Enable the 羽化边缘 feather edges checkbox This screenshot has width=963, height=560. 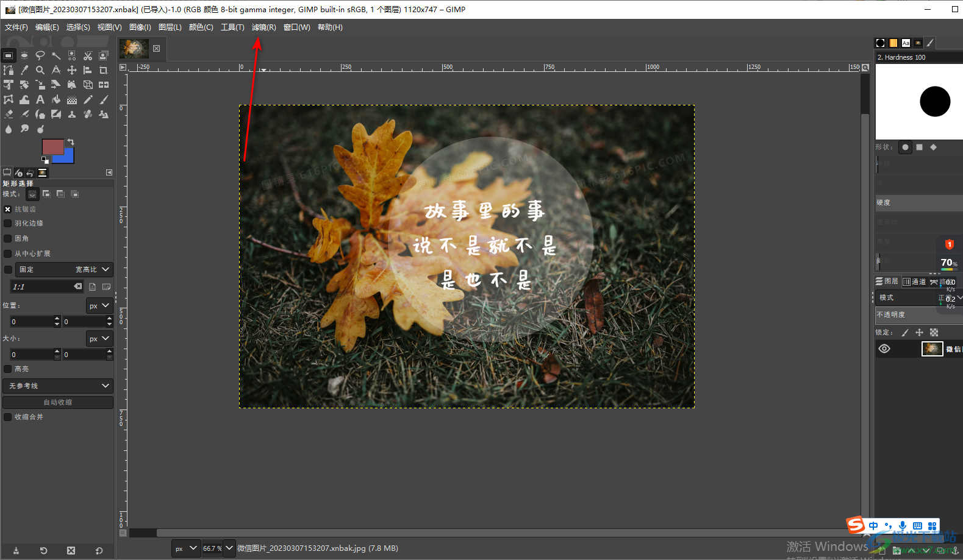coord(8,223)
